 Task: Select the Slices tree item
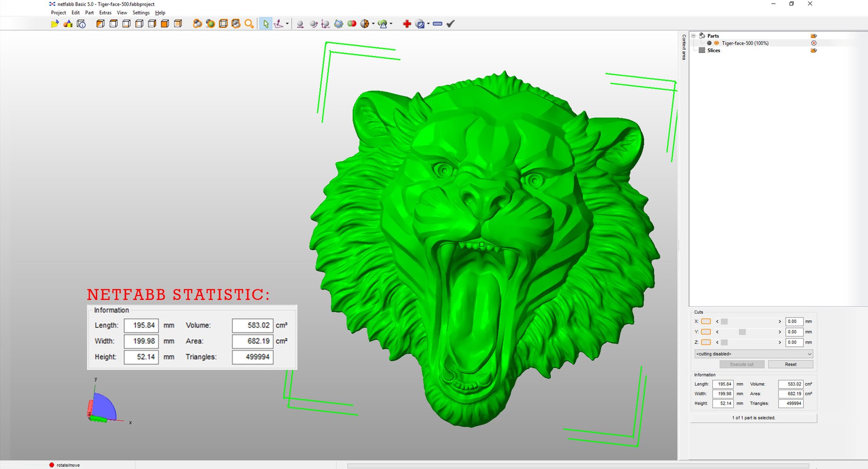(713, 50)
